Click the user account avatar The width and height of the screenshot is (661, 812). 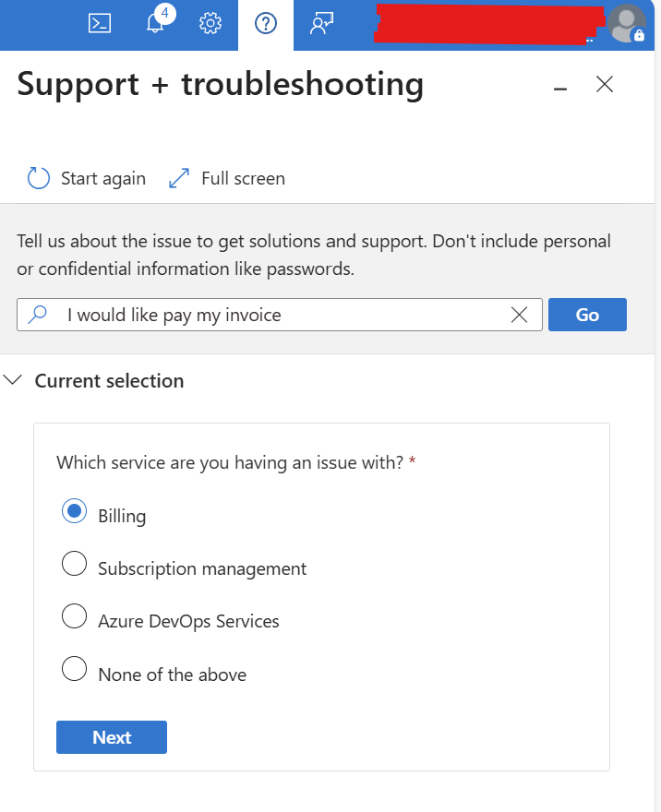(x=627, y=23)
